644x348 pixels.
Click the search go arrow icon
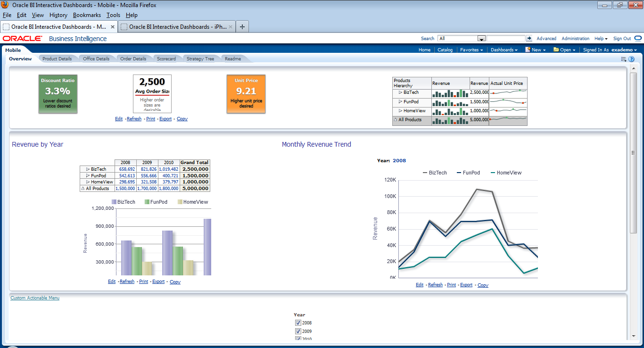click(529, 38)
